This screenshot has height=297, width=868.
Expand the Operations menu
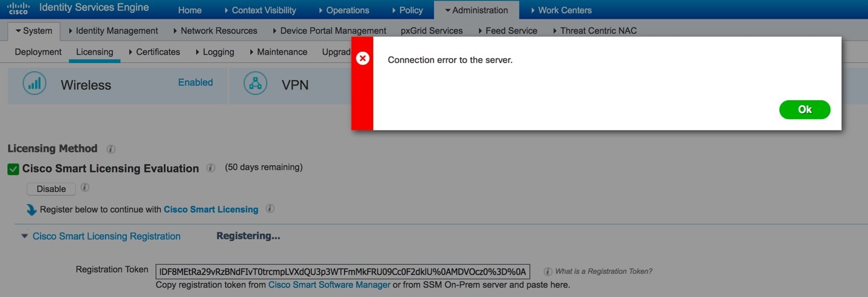pos(344,10)
